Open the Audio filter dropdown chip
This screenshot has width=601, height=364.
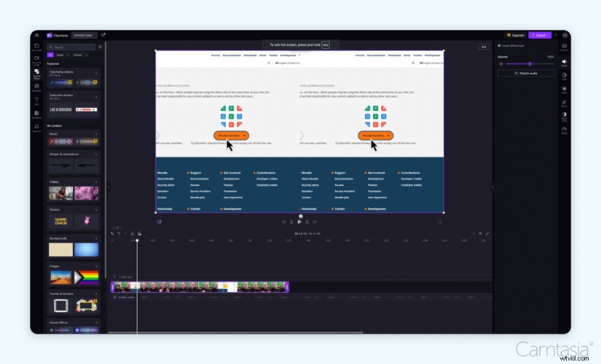[62, 55]
